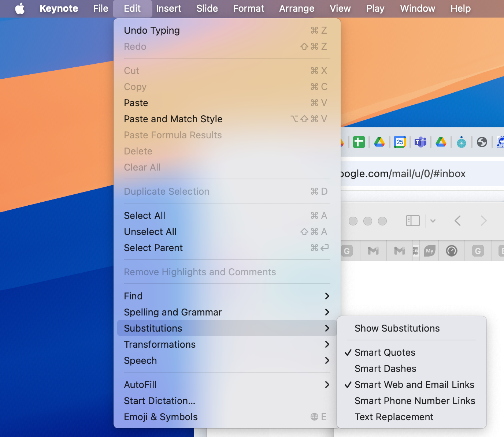Open the View menu
Image resolution: width=504 pixels, height=437 pixels.
(340, 8)
